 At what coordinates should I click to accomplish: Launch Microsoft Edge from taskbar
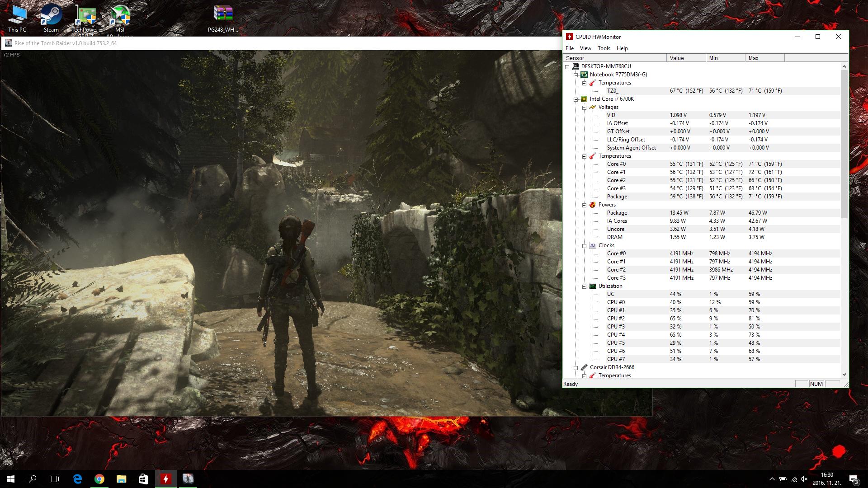(77, 479)
